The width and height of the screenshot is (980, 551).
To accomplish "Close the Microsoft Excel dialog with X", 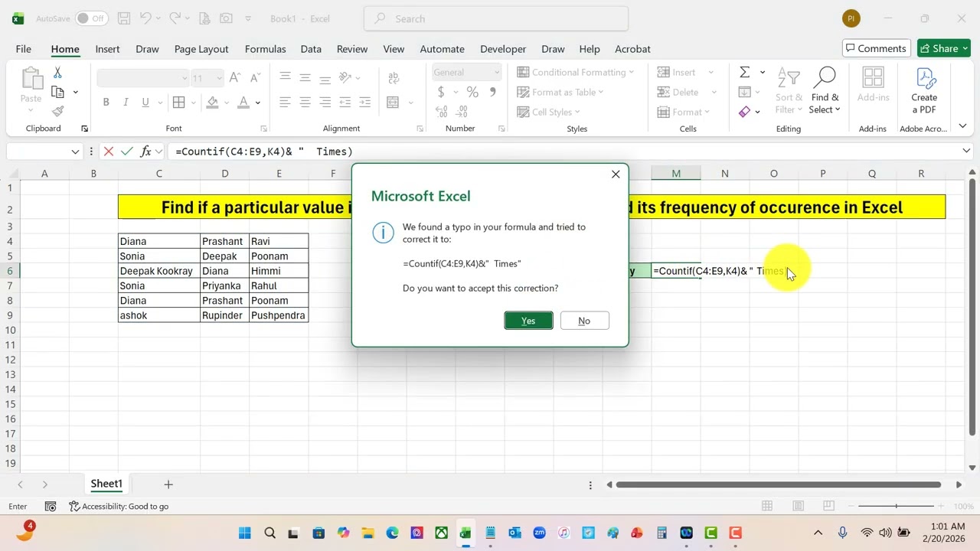I will coord(616,174).
